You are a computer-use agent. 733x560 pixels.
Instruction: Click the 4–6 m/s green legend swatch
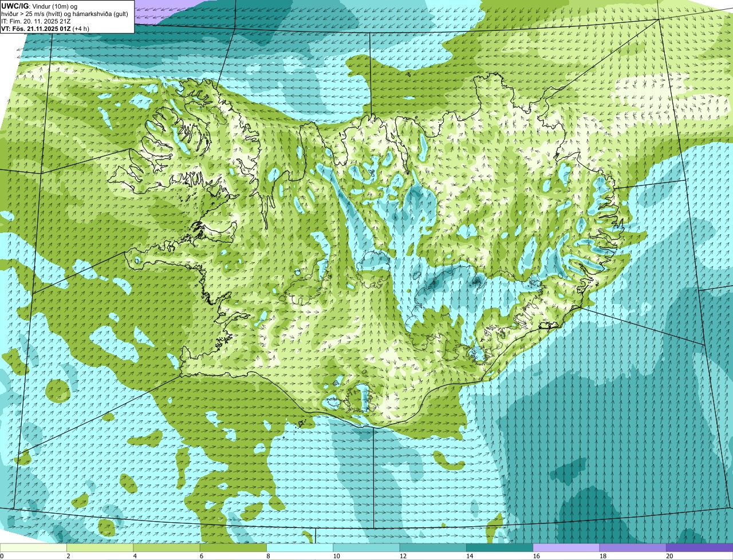[167, 547]
